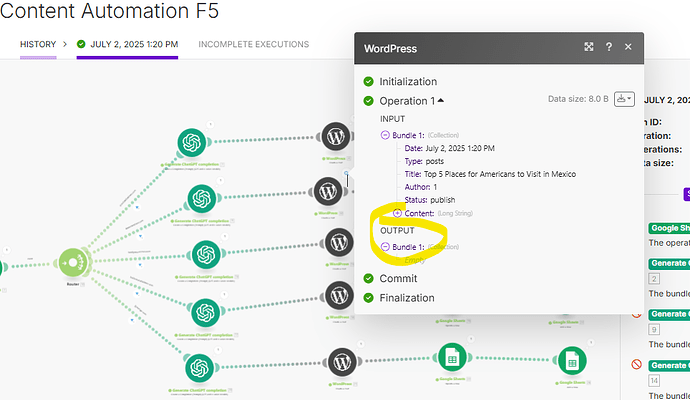The height and width of the screenshot is (400, 690).
Task: Show operations bubble above bottom ChatGPT module
Action: [218, 350]
